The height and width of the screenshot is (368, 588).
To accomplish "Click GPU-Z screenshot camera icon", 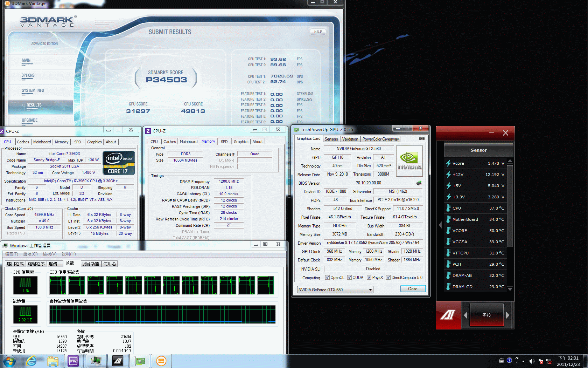I will coord(422,138).
